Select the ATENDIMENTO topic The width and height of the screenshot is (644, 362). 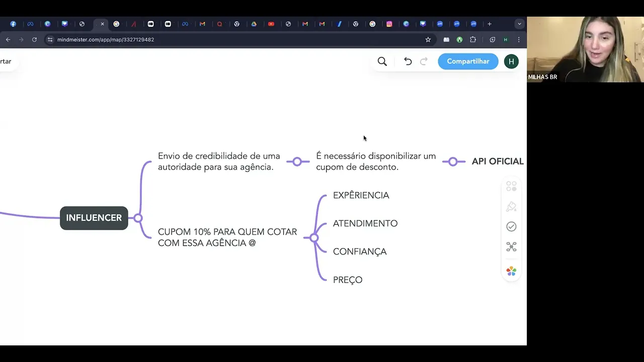click(x=365, y=223)
